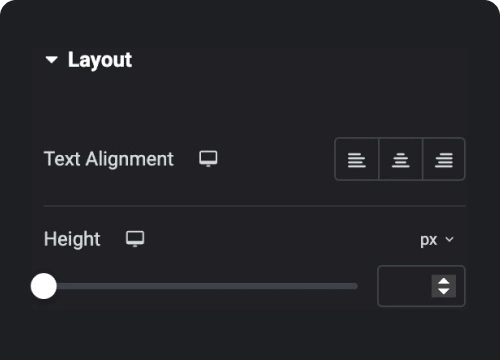This screenshot has height=360, width=500.
Task: Click the Height label
Action: click(72, 239)
